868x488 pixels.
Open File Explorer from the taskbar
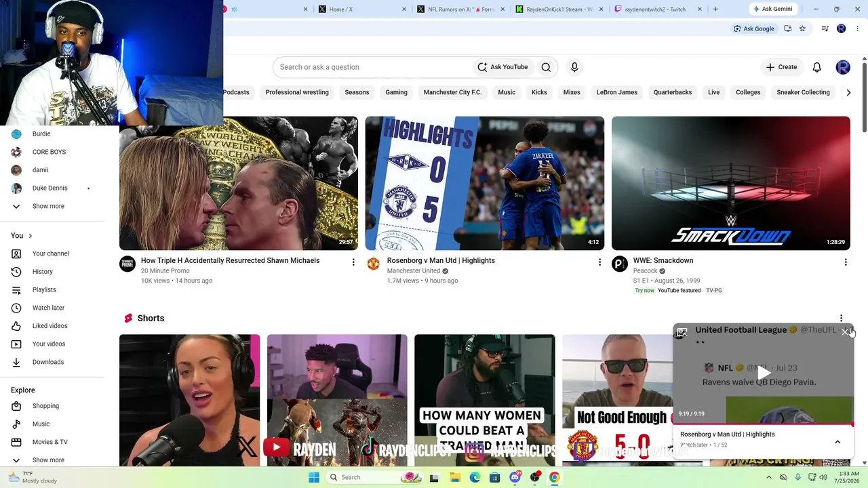pyautogui.click(x=454, y=477)
